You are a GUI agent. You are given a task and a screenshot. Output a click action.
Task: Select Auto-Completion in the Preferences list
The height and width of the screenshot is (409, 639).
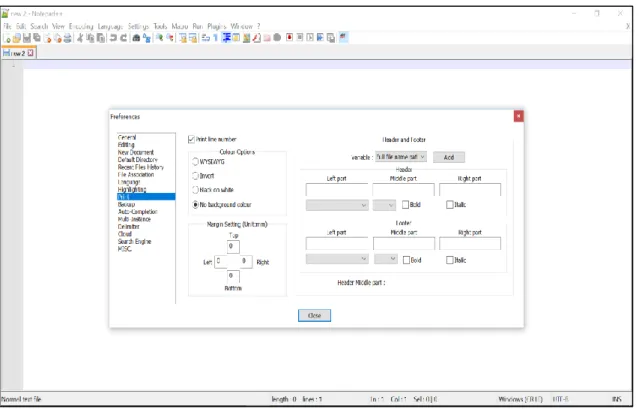(137, 212)
